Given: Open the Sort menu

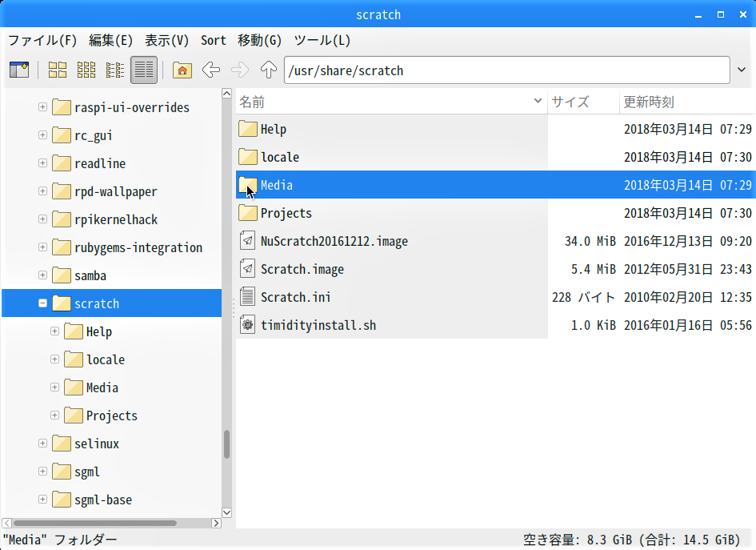Looking at the screenshot, I should click(x=214, y=41).
